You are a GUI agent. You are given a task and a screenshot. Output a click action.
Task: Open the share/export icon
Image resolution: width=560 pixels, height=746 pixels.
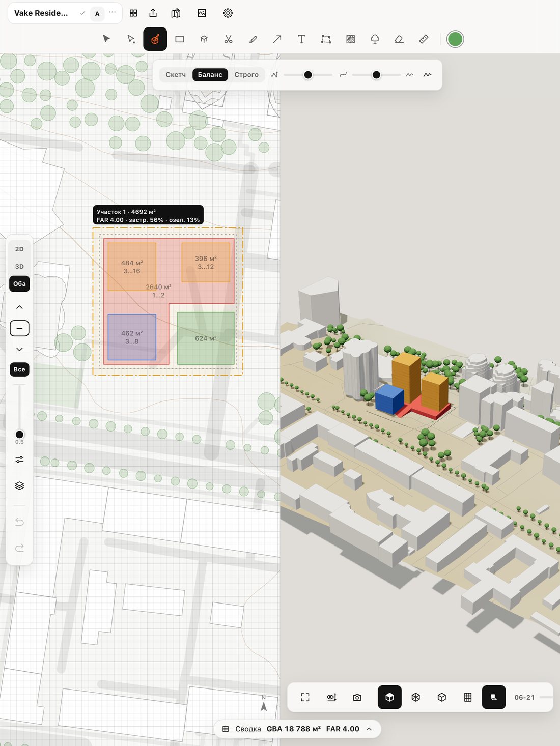click(153, 13)
